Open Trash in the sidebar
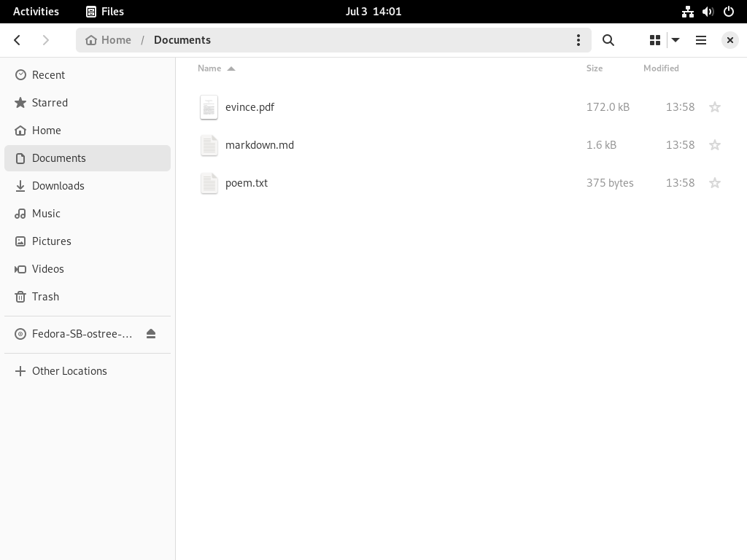 (x=88, y=296)
